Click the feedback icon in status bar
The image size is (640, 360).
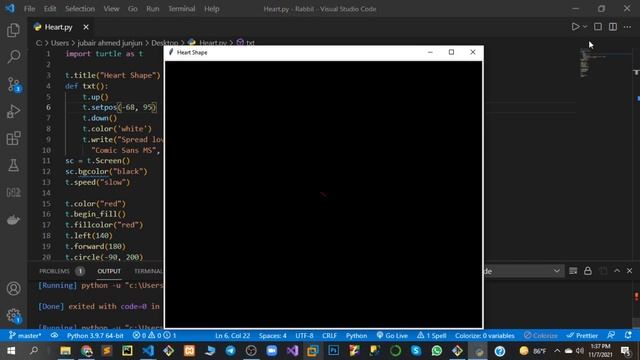tap(611, 336)
